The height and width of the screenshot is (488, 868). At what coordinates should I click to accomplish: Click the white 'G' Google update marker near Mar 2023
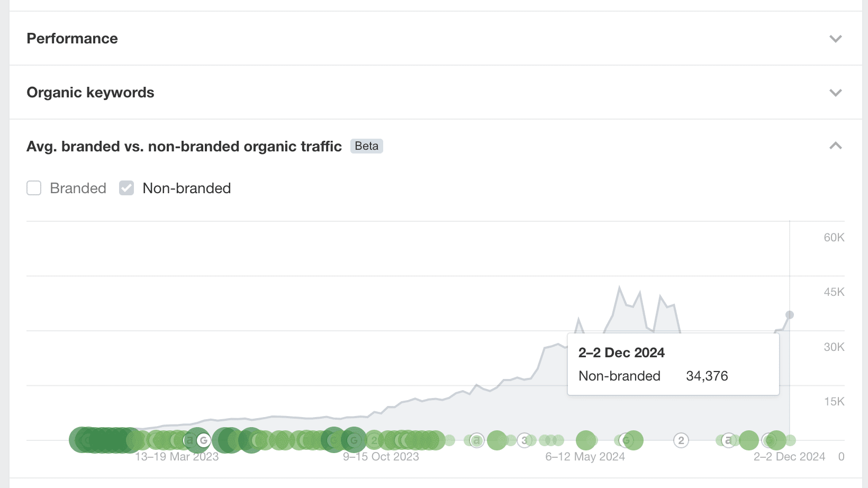203,440
